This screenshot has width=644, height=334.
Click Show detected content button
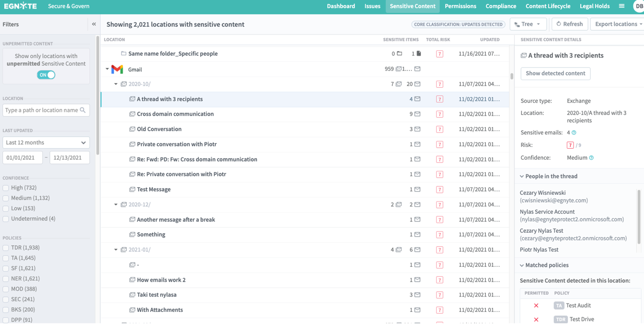(x=555, y=73)
